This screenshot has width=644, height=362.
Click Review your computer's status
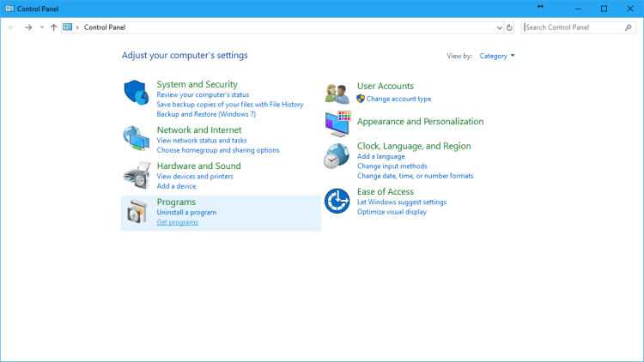[203, 95]
